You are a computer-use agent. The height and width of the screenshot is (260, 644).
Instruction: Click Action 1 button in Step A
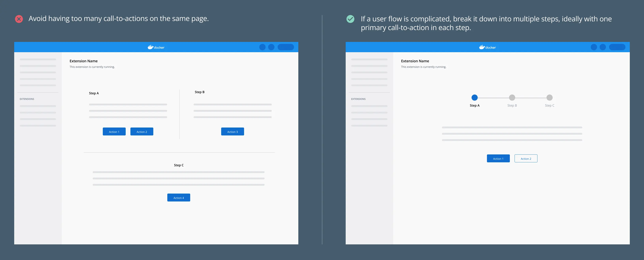coord(114,132)
